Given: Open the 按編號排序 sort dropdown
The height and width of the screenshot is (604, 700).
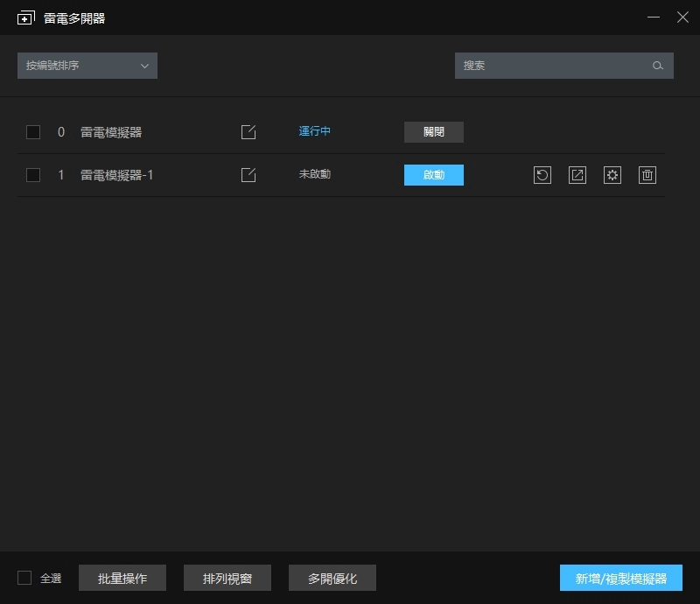Looking at the screenshot, I should (87, 66).
